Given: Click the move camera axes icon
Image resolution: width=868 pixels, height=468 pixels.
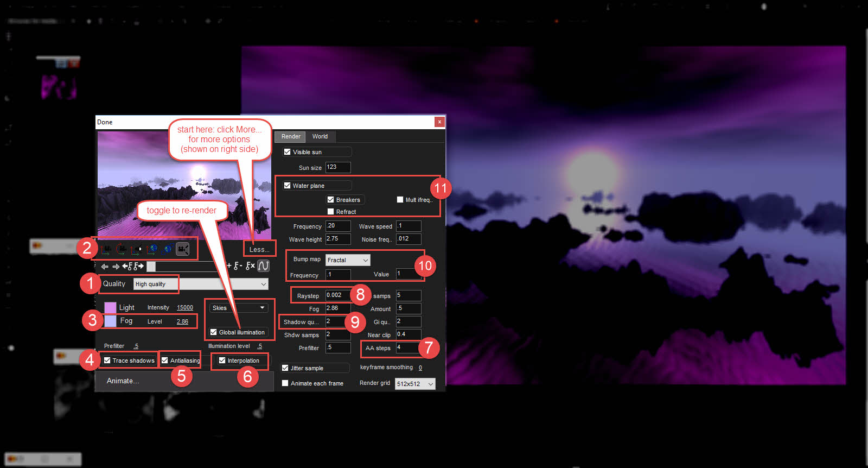Looking at the screenshot, I should (106, 249).
